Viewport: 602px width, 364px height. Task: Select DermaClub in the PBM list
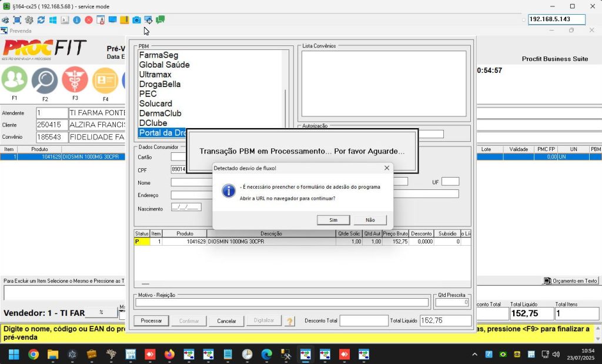pos(160,113)
